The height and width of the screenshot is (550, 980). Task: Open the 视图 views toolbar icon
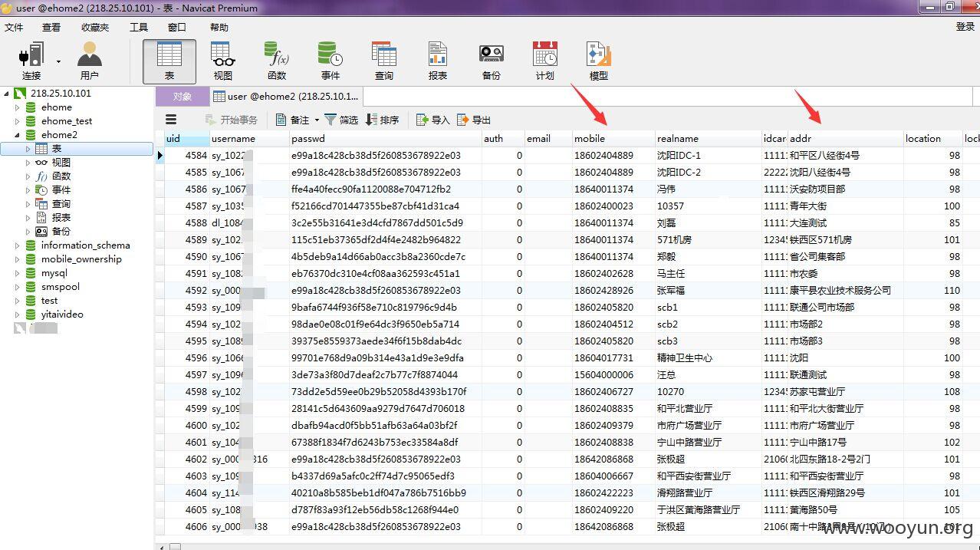click(x=223, y=61)
